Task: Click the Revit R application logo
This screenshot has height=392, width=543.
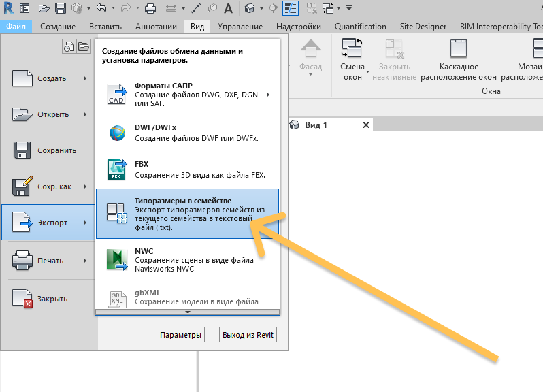Action: tap(8, 7)
